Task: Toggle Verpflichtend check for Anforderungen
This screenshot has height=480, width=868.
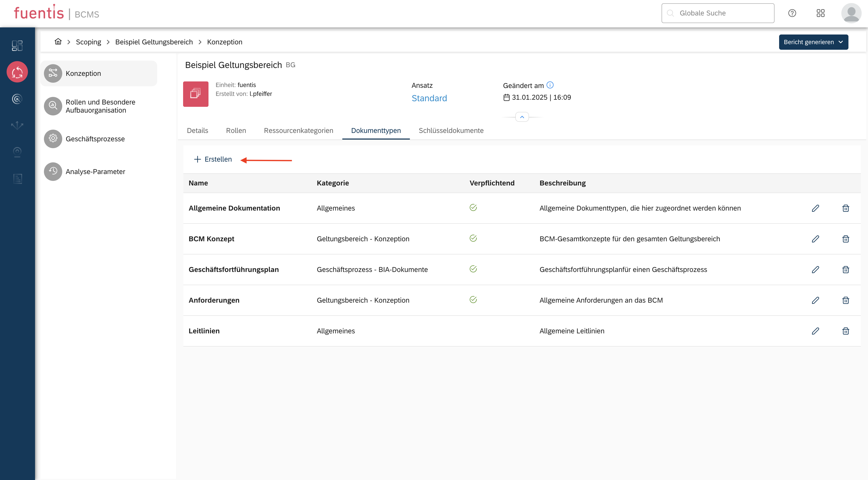Action: (x=473, y=300)
